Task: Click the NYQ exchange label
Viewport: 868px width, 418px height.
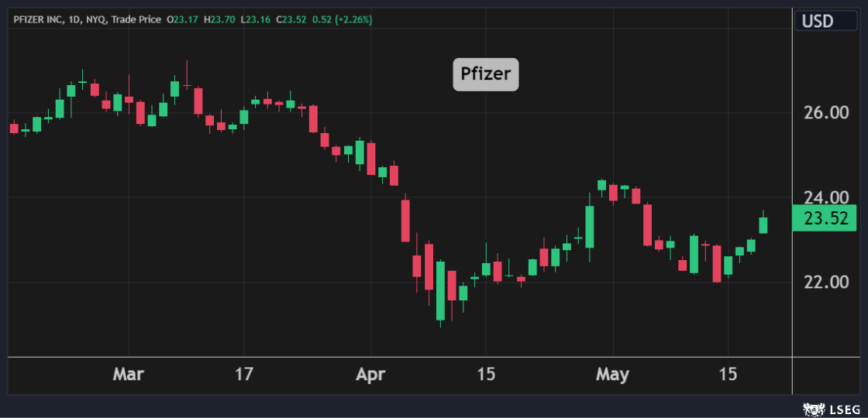Action: coord(98,19)
